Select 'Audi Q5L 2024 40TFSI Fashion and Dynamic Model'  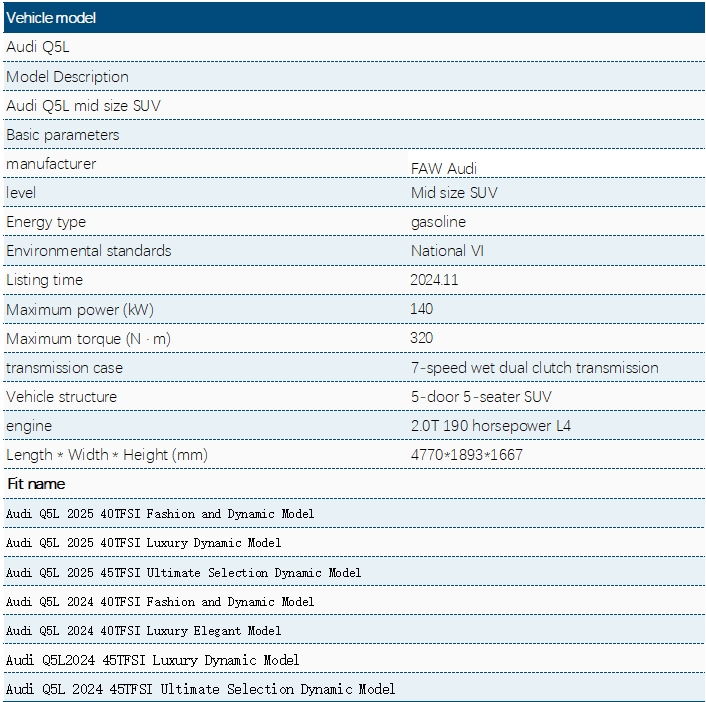[x=160, y=602]
